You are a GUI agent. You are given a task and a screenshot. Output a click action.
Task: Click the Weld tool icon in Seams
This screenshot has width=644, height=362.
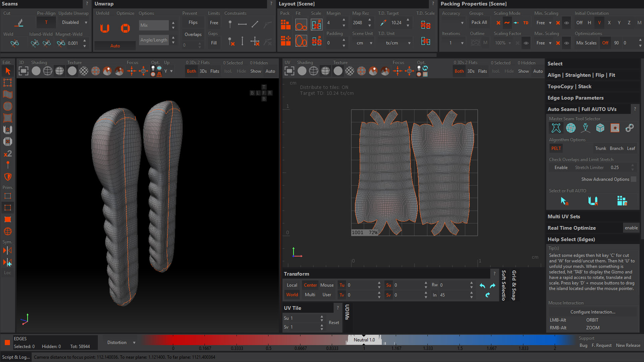[x=14, y=43]
